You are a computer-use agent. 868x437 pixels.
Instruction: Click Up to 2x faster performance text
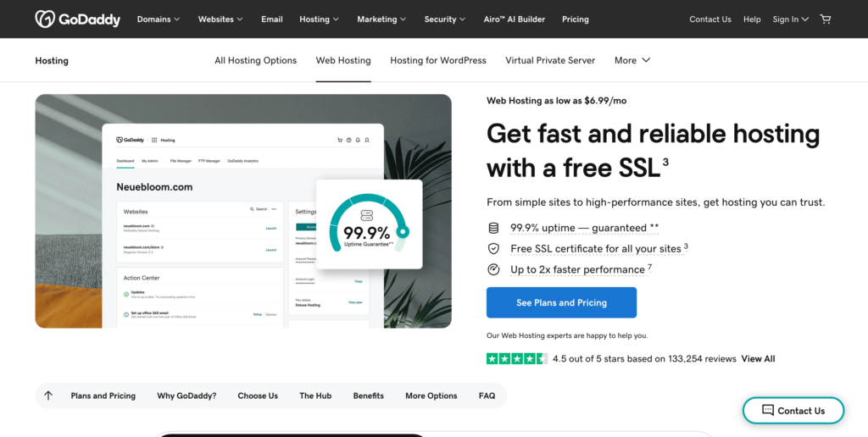pos(581,269)
